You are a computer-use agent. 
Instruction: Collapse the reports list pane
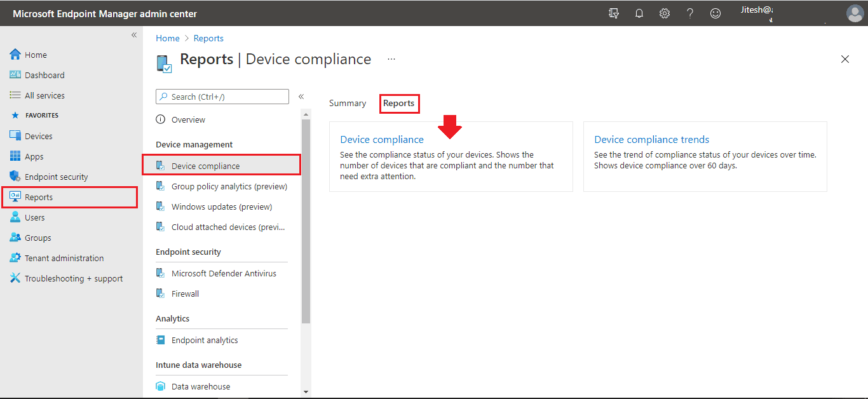point(301,96)
